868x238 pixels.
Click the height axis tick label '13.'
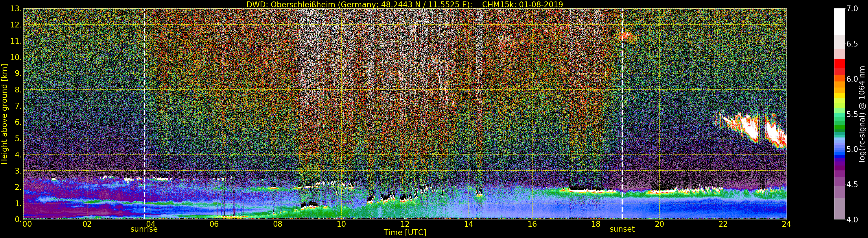tap(16, 9)
